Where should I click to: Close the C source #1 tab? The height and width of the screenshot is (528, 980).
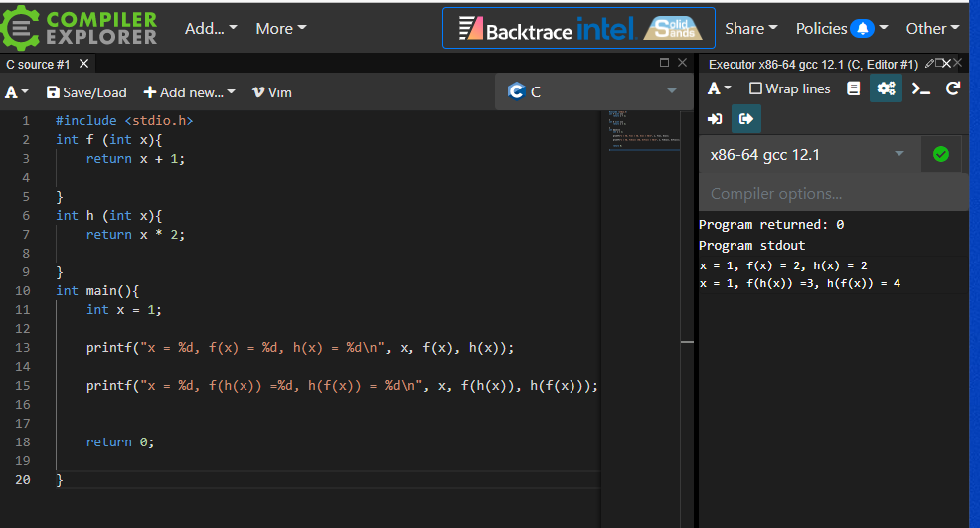[x=83, y=64]
